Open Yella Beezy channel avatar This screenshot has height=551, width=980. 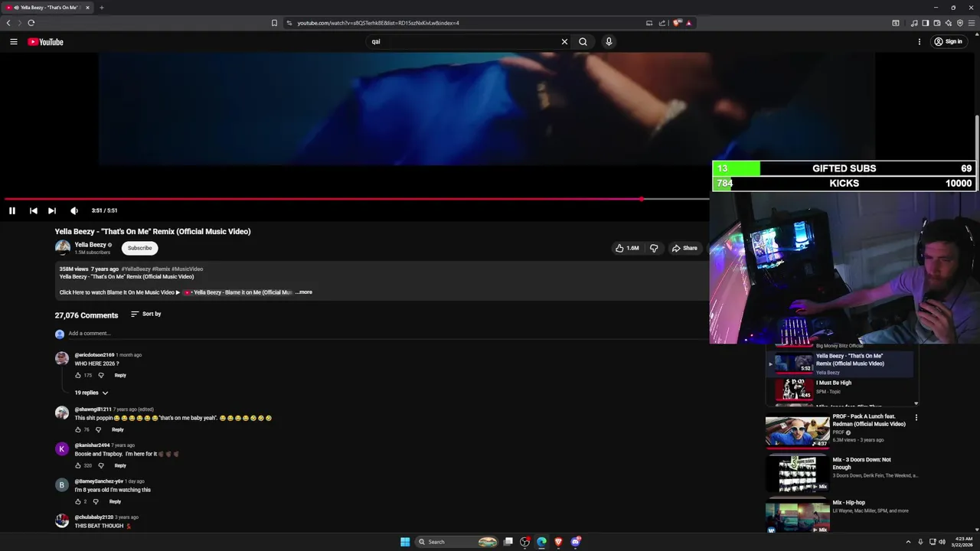tap(63, 247)
